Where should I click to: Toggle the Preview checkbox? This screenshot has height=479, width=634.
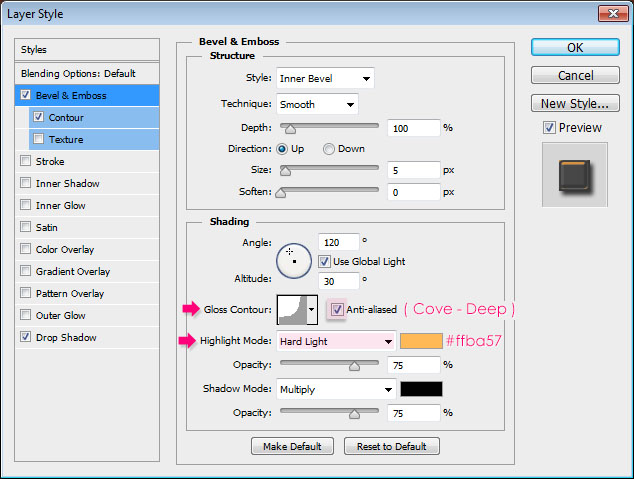549,128
